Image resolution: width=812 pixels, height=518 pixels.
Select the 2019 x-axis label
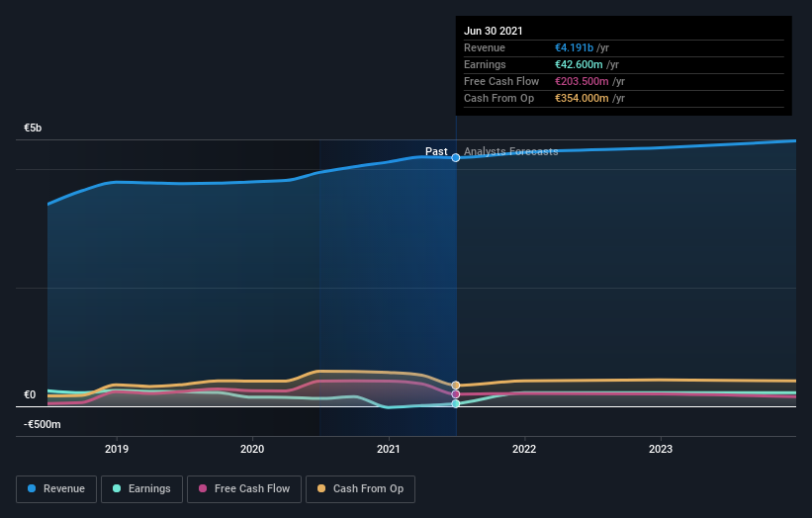click(x=117, y=449)
